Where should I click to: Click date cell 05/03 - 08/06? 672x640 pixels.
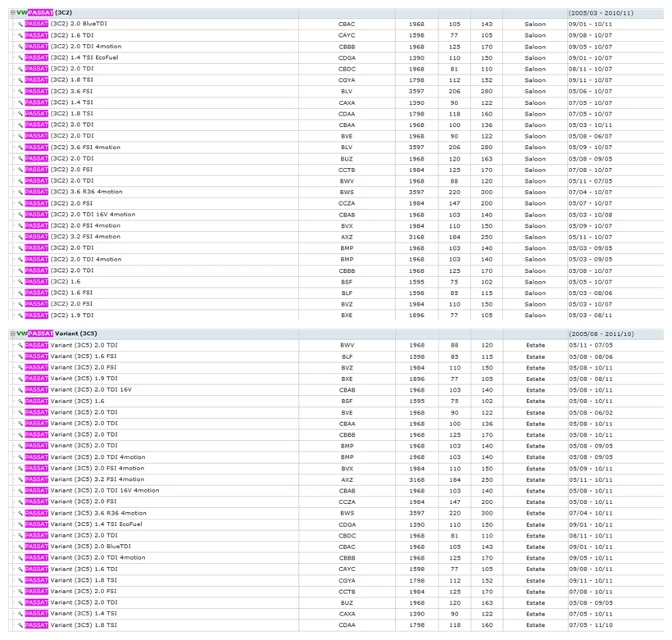[591, 293]
